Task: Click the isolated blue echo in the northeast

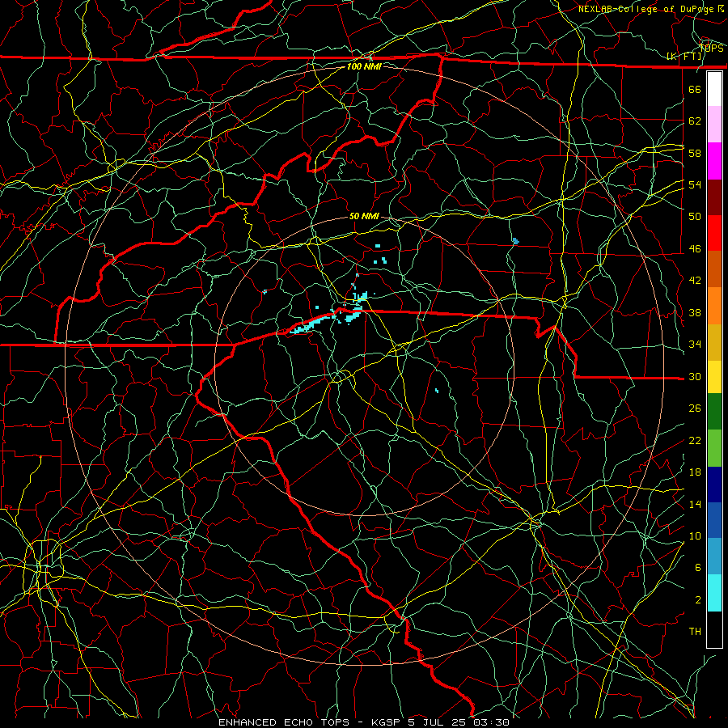Action: click(515, 241)
